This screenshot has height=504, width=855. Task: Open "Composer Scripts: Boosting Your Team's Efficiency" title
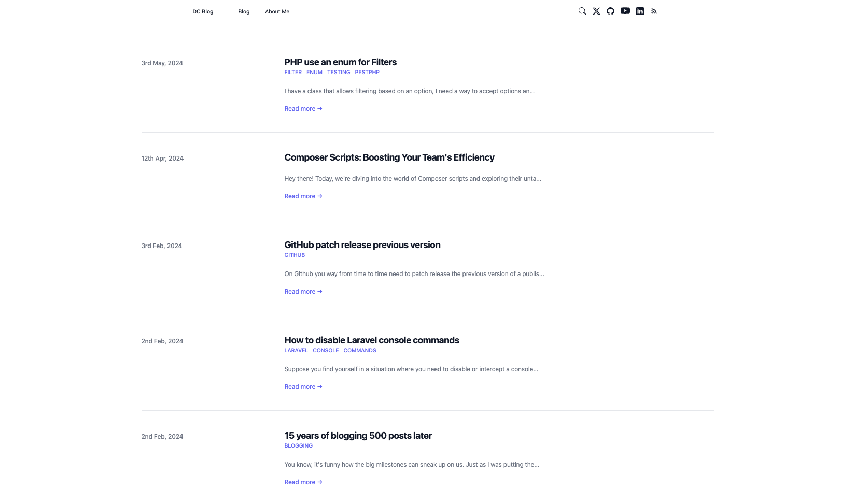(389, 157)
